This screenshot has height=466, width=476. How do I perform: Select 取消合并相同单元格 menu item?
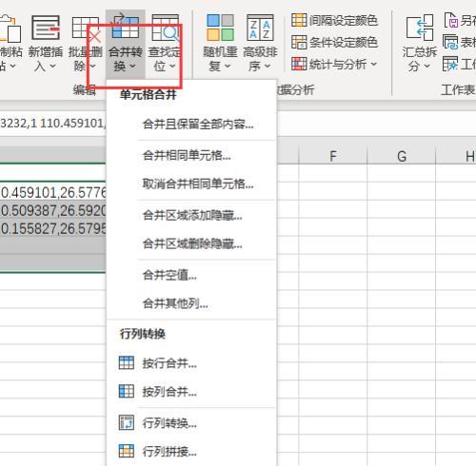pyautogui.click(x=198, y=184)
